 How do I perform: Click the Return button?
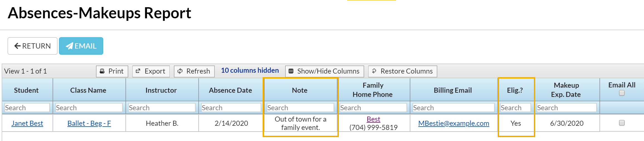[x=33, y=46]
